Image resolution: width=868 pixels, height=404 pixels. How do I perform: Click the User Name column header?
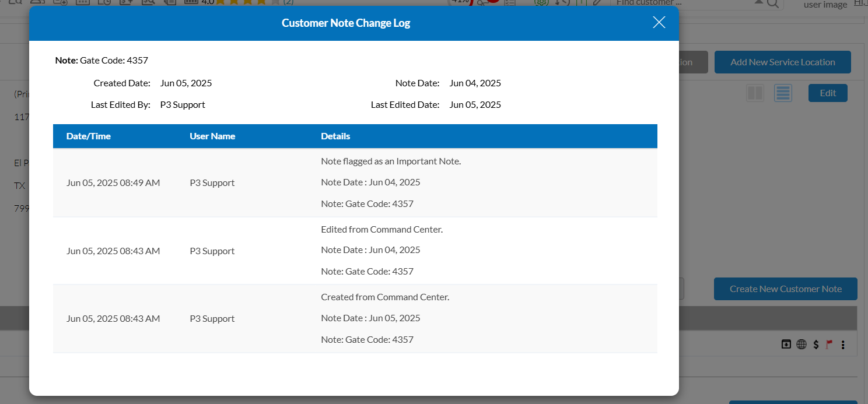pyautogui.click(x=212, y=136)
